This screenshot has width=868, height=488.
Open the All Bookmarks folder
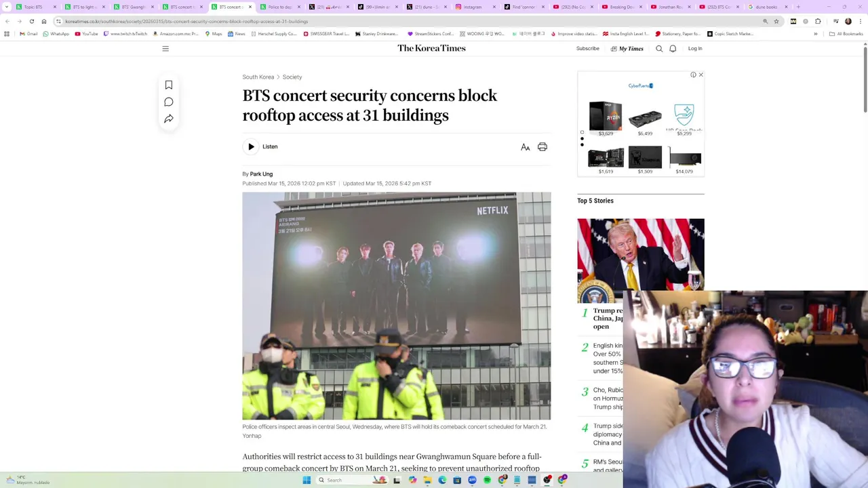click(x=846, y=34)
